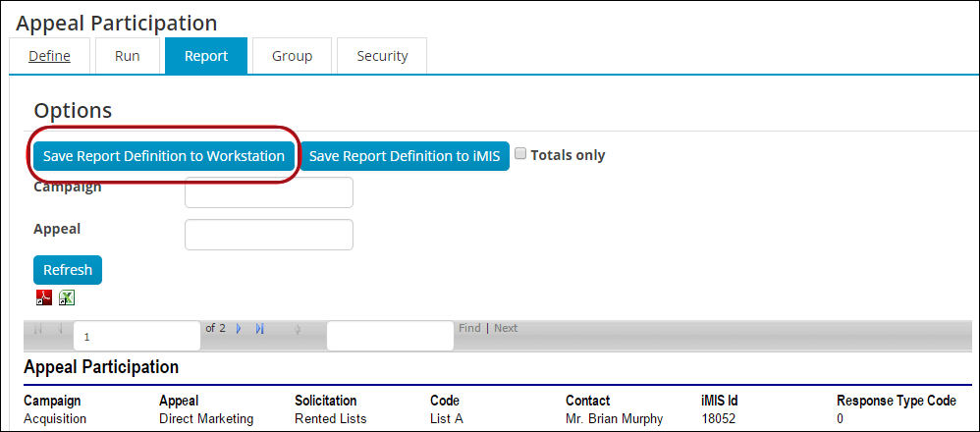Image resolution: width=980 pixels, height=432 pixels.
Task: Click the current page number box
Action: pos(136,337)
